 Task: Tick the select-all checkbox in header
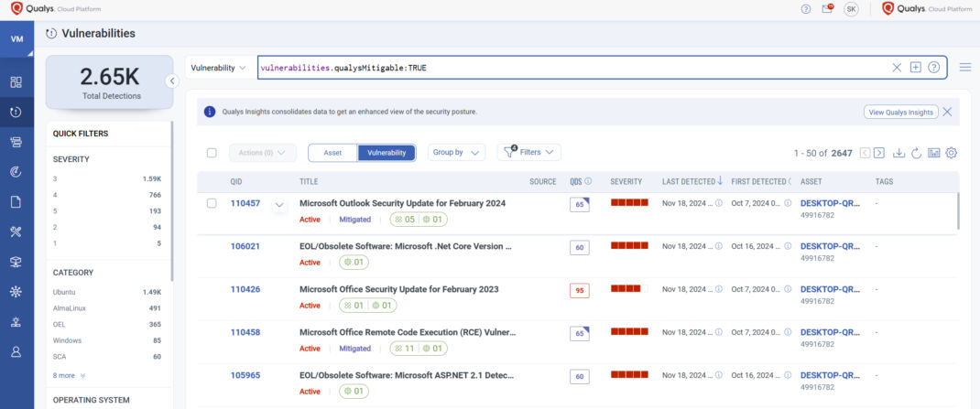pyautogui.click(x=212, y=153)
